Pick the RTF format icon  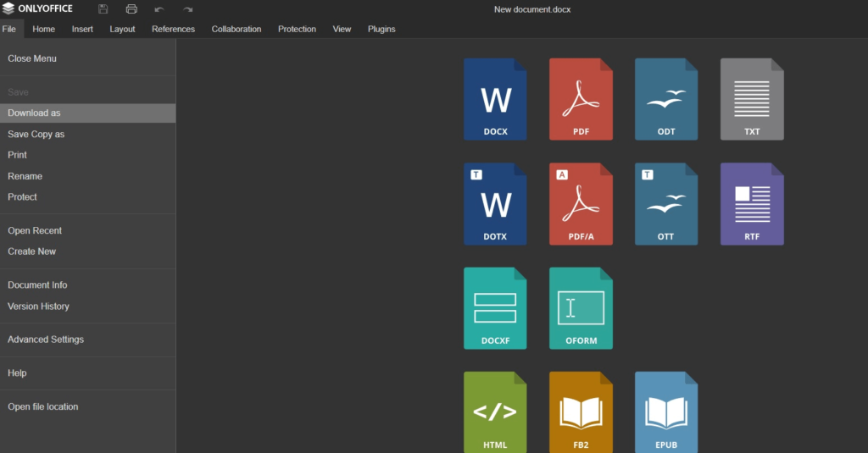click(752, 204)
